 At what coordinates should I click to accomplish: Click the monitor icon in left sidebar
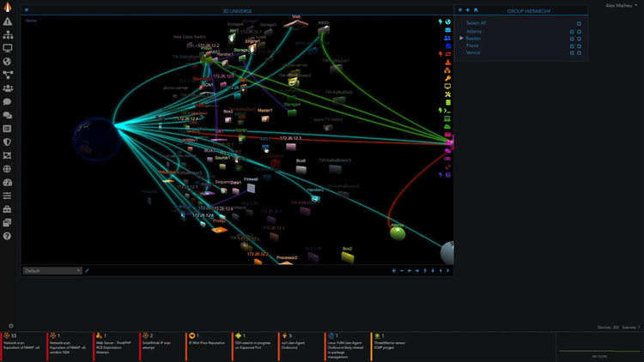8,49
